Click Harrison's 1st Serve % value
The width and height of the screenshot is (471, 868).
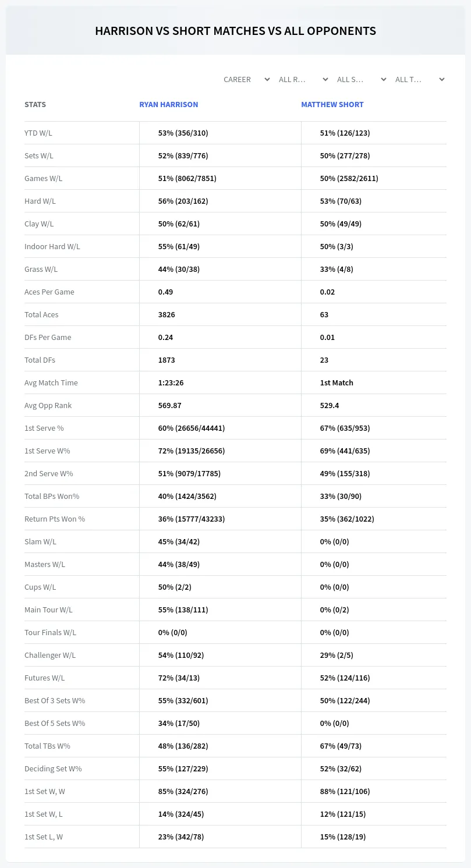click(x=192, y=428)
